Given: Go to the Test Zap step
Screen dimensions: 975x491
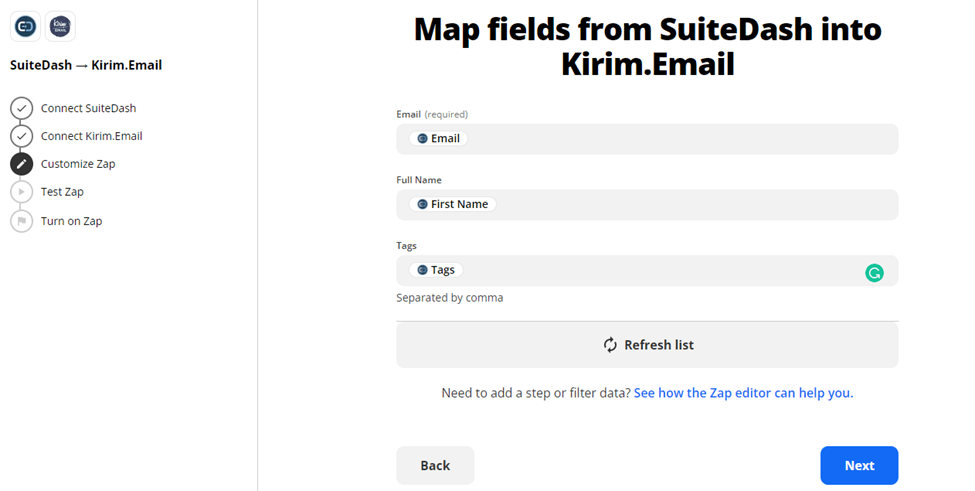Looking at the screenshot, I should point(62,192).
